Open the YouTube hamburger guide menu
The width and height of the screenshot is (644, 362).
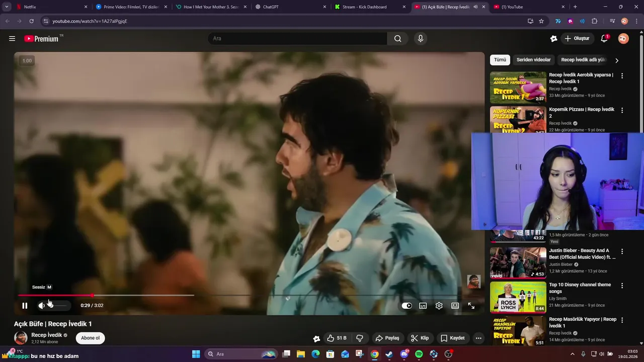pyautogui.click(x=12, y=39)
